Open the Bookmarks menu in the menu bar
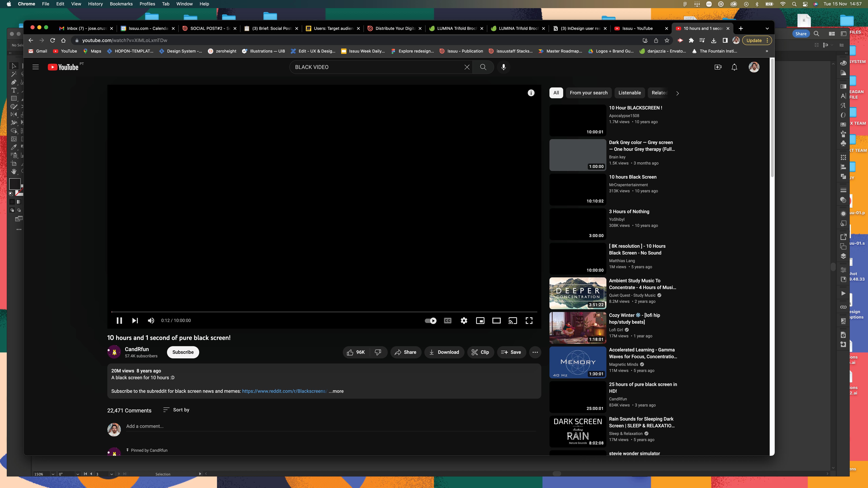This screenshot has height=488, width=868. pyautogui.click(x=121, y=4)
